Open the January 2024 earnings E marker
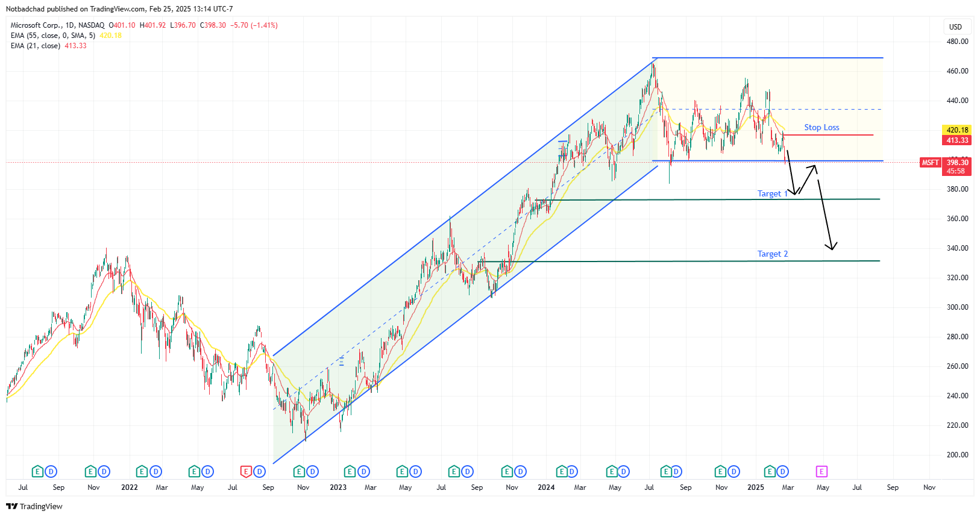 pos(561,471)
